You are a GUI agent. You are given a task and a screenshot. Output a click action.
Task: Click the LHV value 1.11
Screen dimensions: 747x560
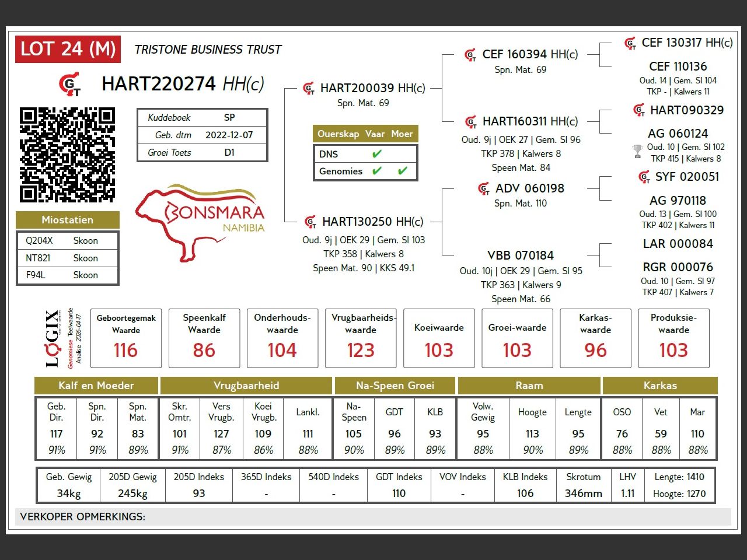628,494
